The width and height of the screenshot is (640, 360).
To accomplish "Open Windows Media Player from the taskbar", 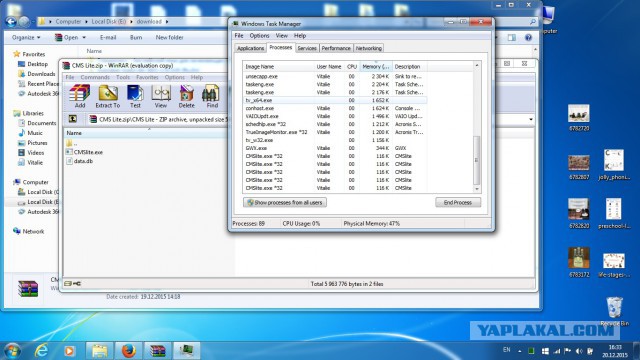I will click(x=69, y=351).
